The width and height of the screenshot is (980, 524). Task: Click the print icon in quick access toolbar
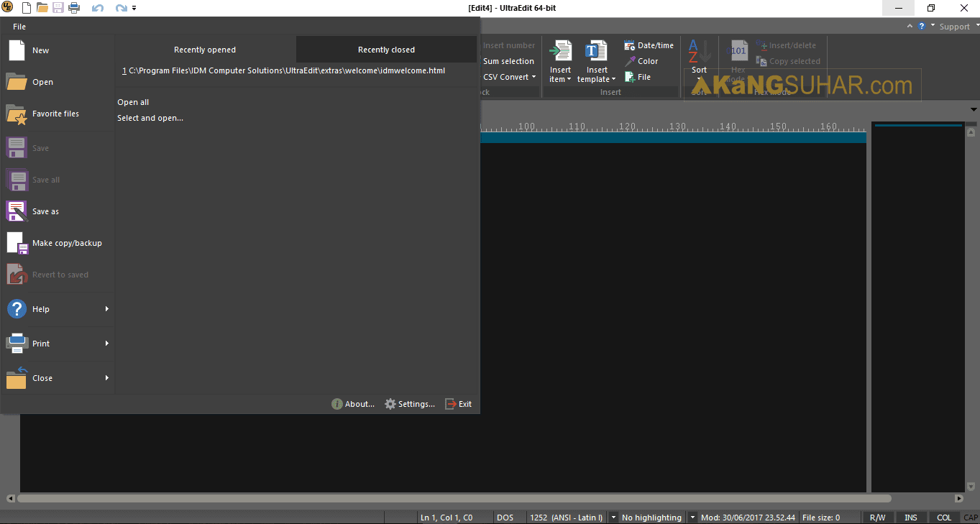click(74, 8)
